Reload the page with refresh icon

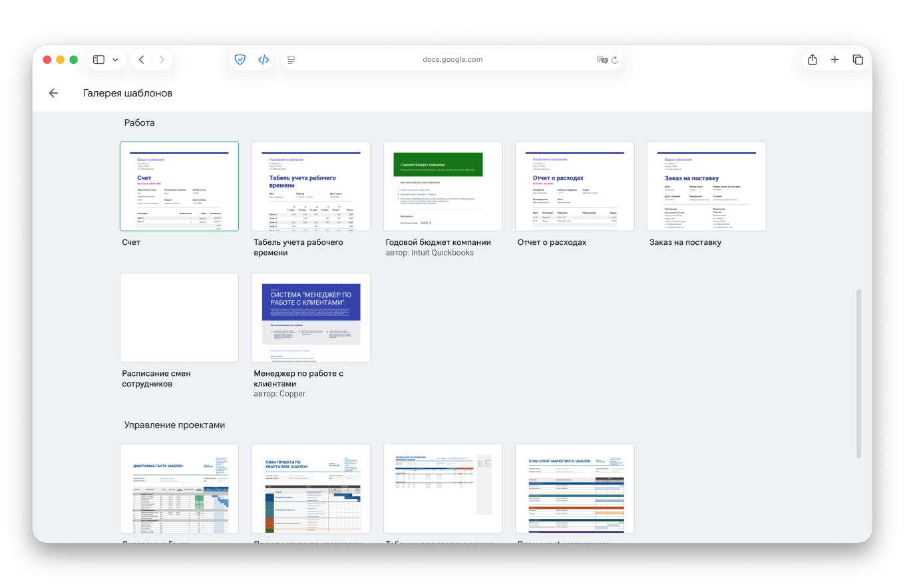click(x=615, y=60)
